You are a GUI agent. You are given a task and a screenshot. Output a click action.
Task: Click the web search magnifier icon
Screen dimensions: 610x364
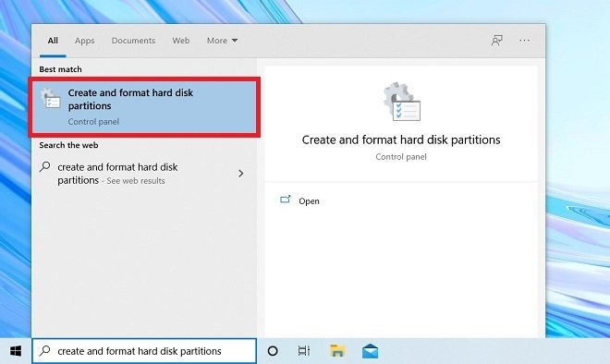click(x=45, y=167)
